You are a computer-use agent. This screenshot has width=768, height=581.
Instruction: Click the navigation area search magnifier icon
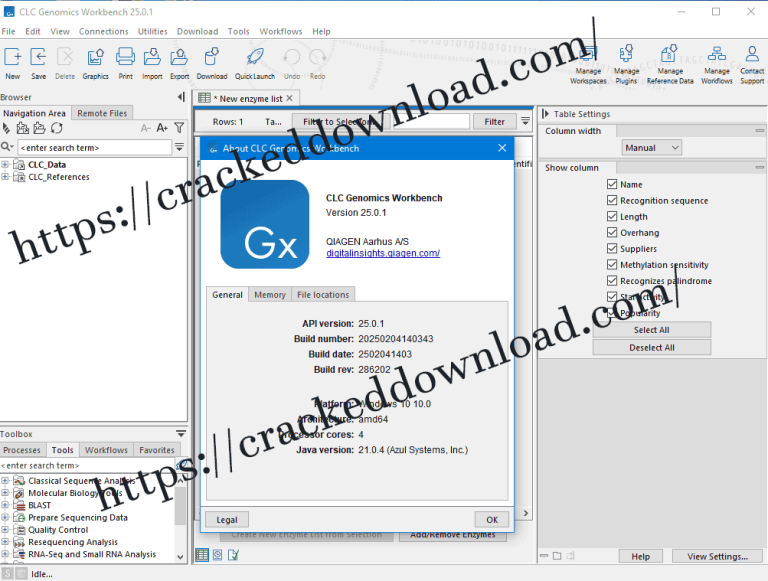click(7, 147)
